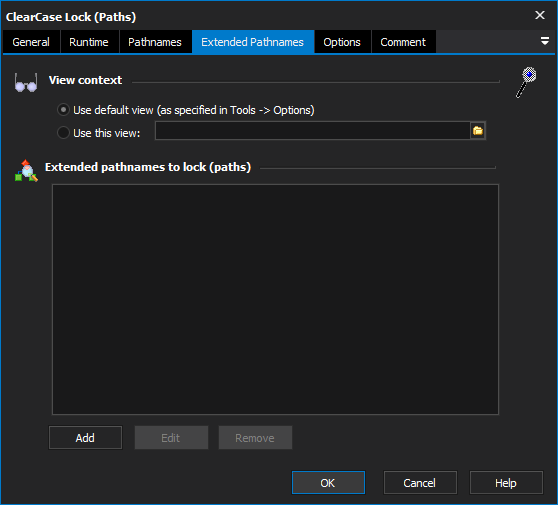Click the Add button
The image size is (558, 505).
point(85,438)
